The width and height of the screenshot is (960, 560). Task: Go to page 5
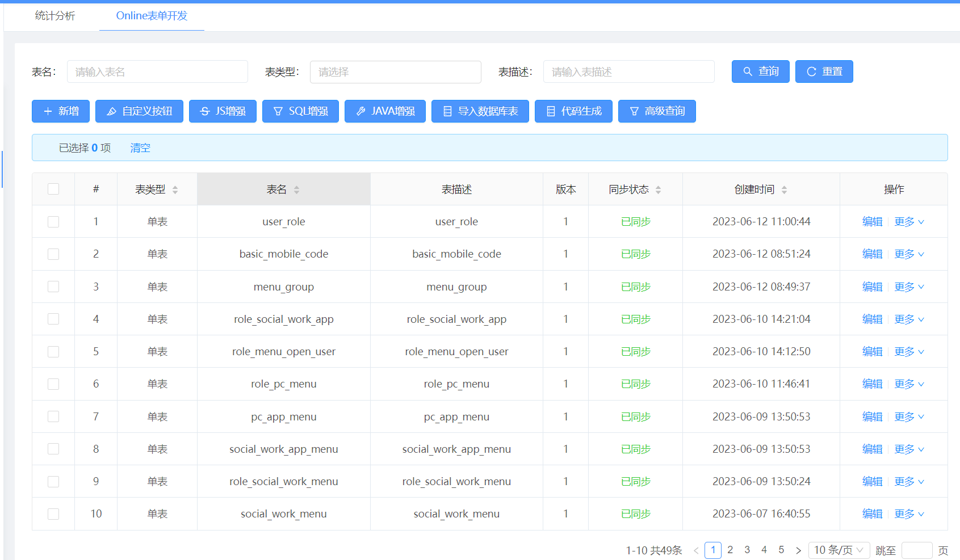[781, 550]
